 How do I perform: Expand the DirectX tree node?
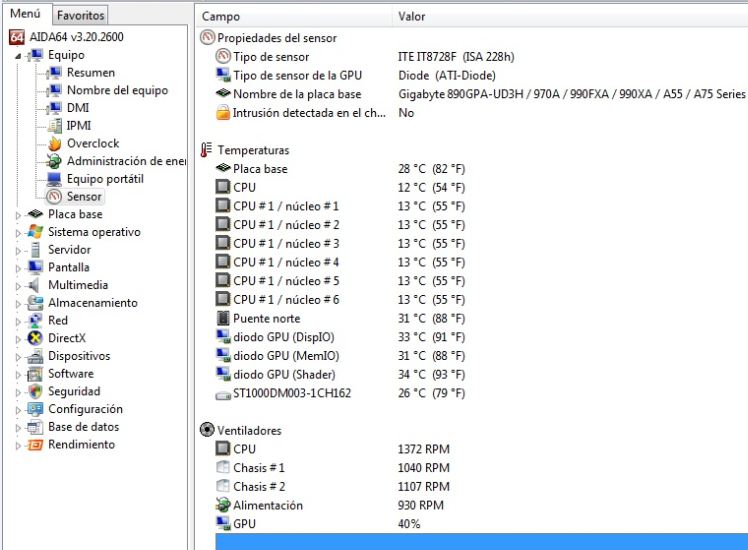point(18,339)
